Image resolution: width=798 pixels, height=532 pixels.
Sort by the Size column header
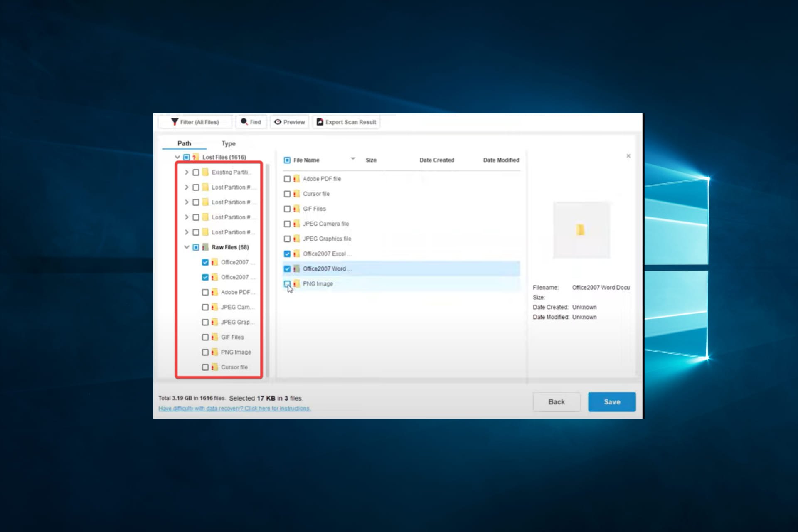click(x=371, y=160)
